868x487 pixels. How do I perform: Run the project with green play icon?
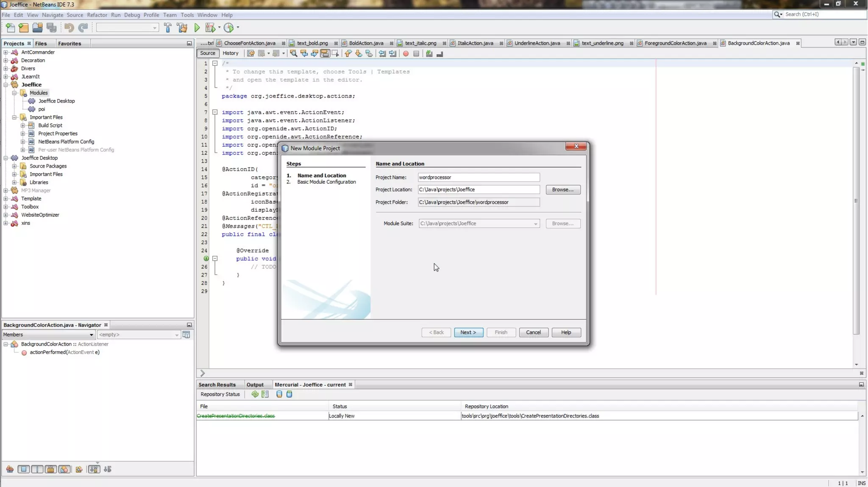click(x=197, y=28)
